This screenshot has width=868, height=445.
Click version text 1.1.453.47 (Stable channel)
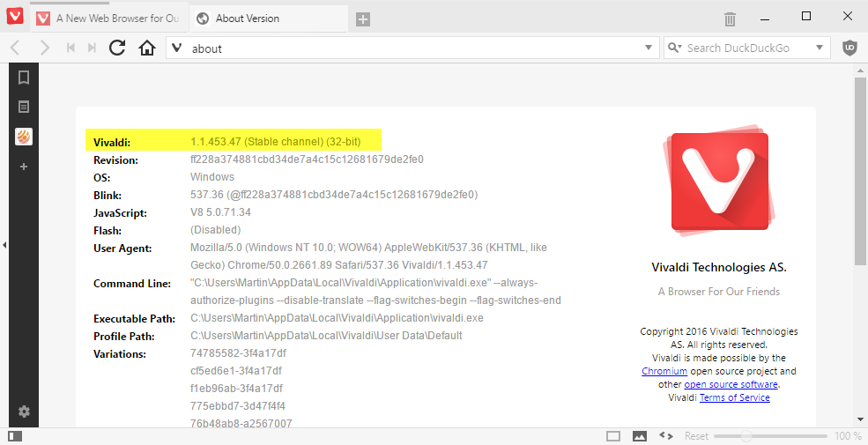276,142
